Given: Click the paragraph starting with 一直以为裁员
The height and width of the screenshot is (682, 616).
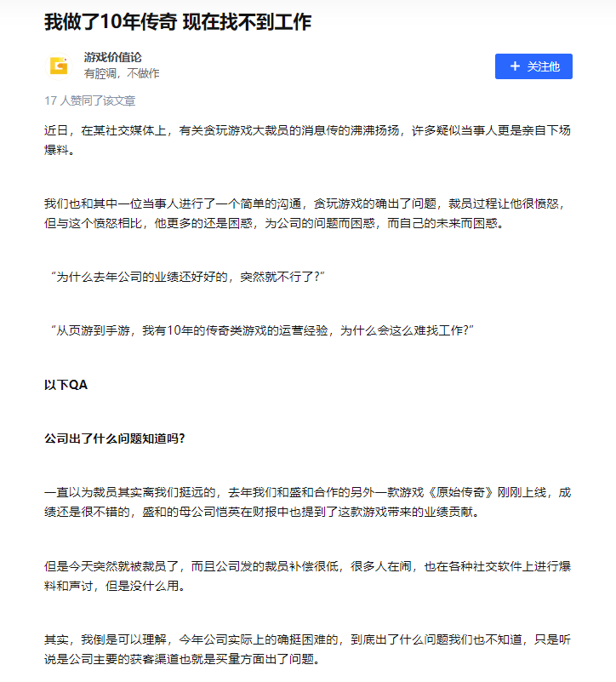Looking at the screenshot, I should (x=307, y=502).
